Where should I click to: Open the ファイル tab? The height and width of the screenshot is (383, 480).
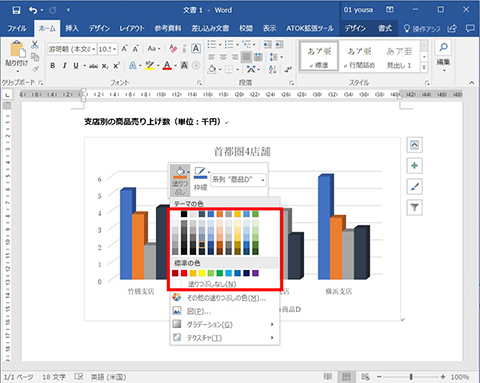[x=17, y=28]
